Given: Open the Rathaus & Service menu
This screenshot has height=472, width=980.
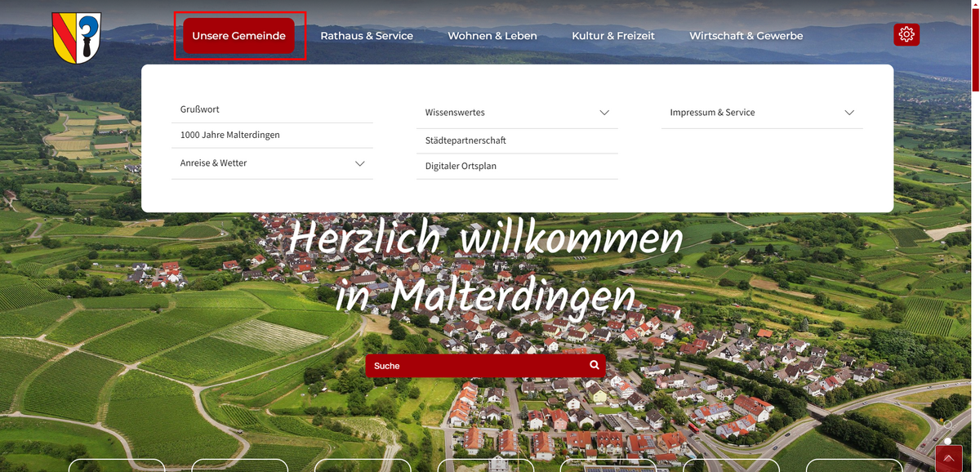Looking at the screenshot, I should click(367, 36).
